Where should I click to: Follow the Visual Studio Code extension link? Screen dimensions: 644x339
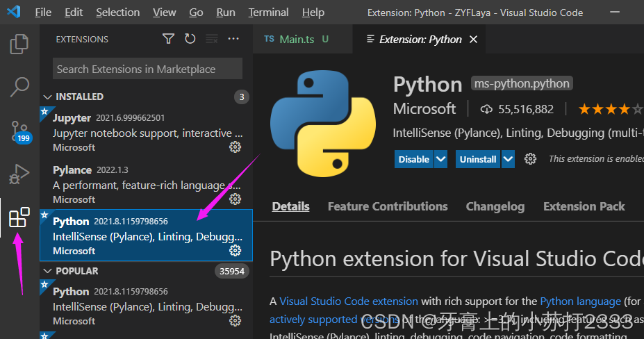click(349, 301)
